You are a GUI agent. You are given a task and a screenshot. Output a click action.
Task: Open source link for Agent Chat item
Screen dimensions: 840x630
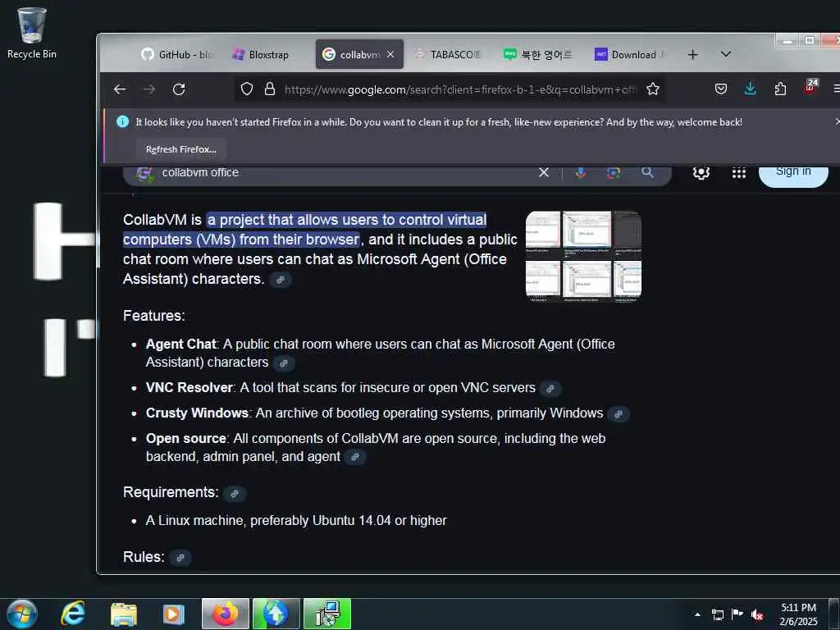(284, 363)
